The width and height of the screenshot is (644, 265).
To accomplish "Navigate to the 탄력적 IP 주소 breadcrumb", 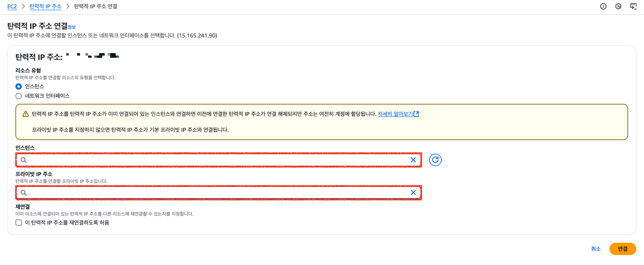I will pyautogui.click(x=45, y=6).
